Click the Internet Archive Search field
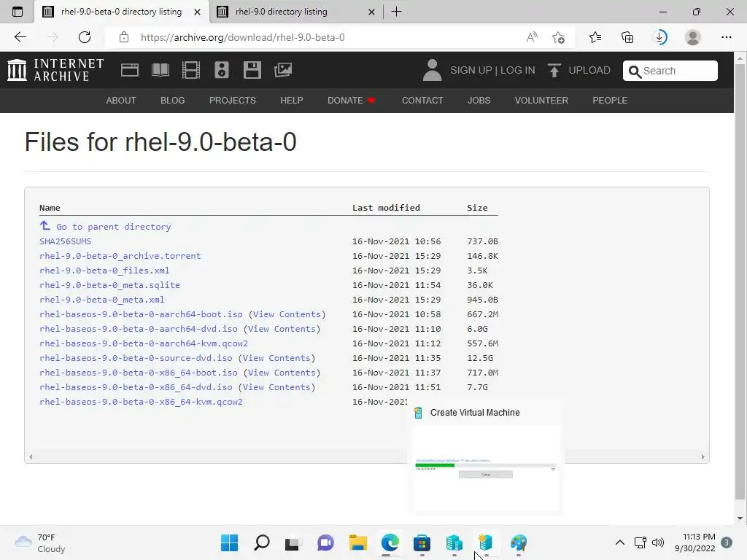Screen dimensions: 747x560 (670, 71)
